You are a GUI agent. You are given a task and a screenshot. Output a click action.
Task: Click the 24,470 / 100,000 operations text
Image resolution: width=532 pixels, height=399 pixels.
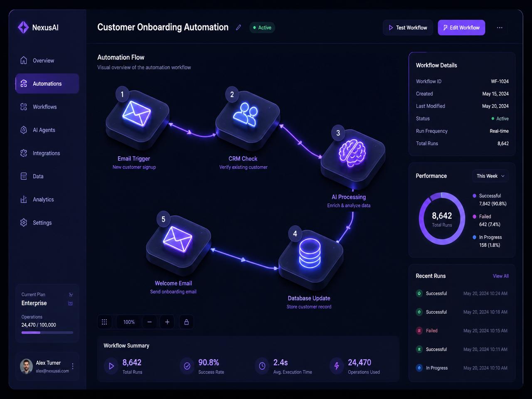pos(39,325)
